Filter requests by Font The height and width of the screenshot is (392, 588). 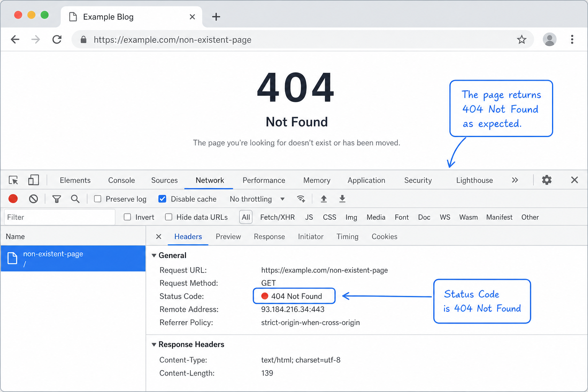[402, 217]
